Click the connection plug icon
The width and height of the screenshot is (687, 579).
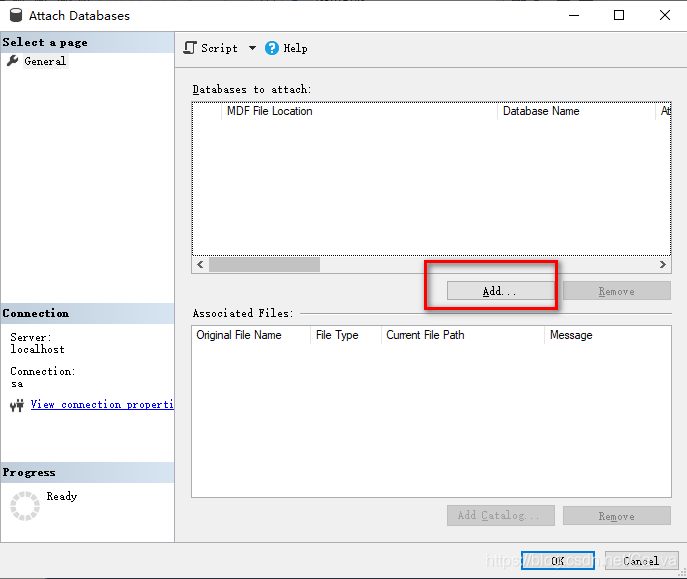(17, 405)
